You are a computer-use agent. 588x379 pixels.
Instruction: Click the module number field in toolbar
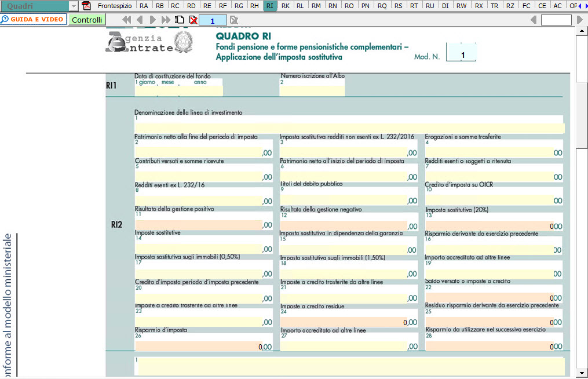click(x=213, y=20)
